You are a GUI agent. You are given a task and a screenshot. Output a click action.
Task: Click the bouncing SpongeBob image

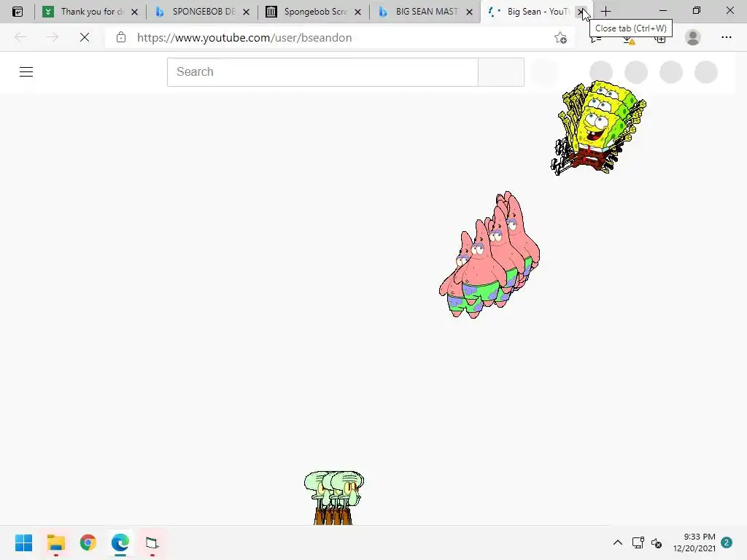point(598,127)
